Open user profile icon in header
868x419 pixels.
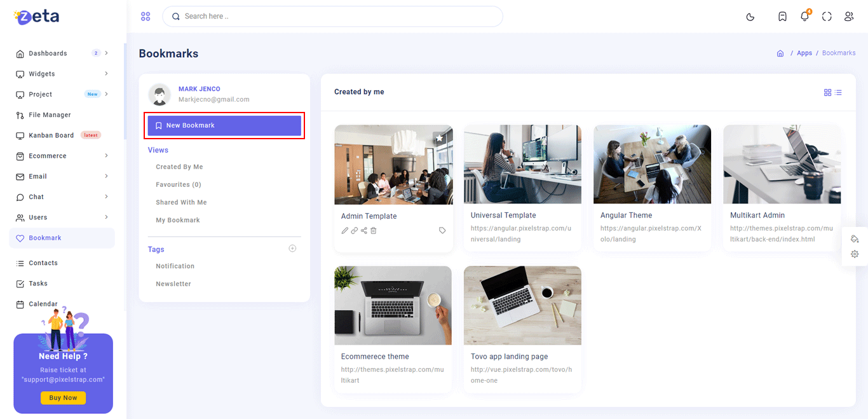click(849, 17)
